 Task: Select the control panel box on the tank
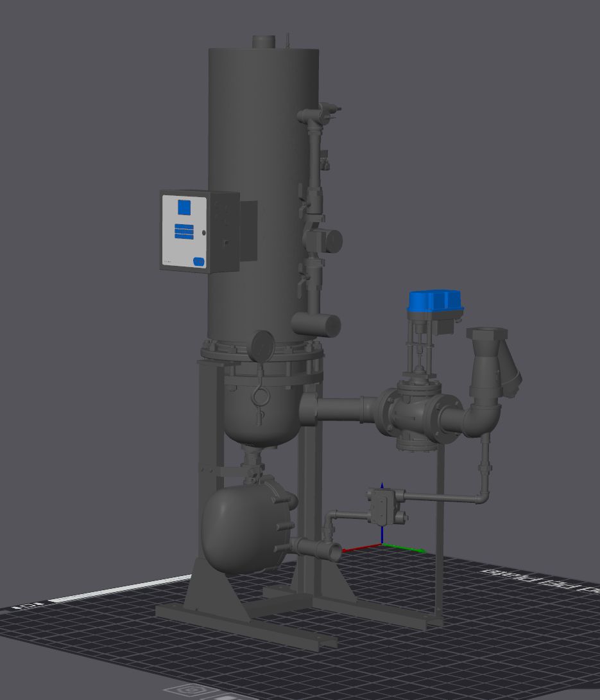(x=200, y=231)
